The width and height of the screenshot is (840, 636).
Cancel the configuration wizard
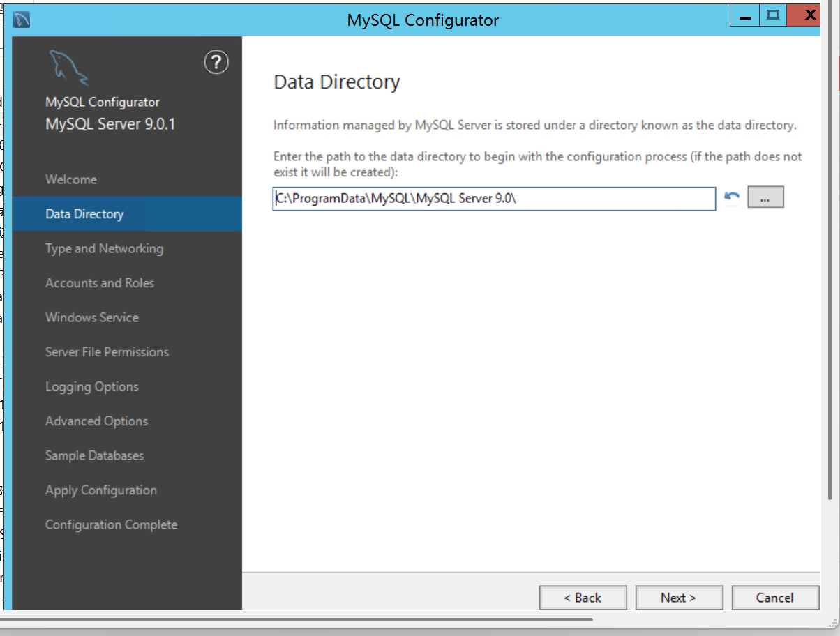[x=774, y=598]
